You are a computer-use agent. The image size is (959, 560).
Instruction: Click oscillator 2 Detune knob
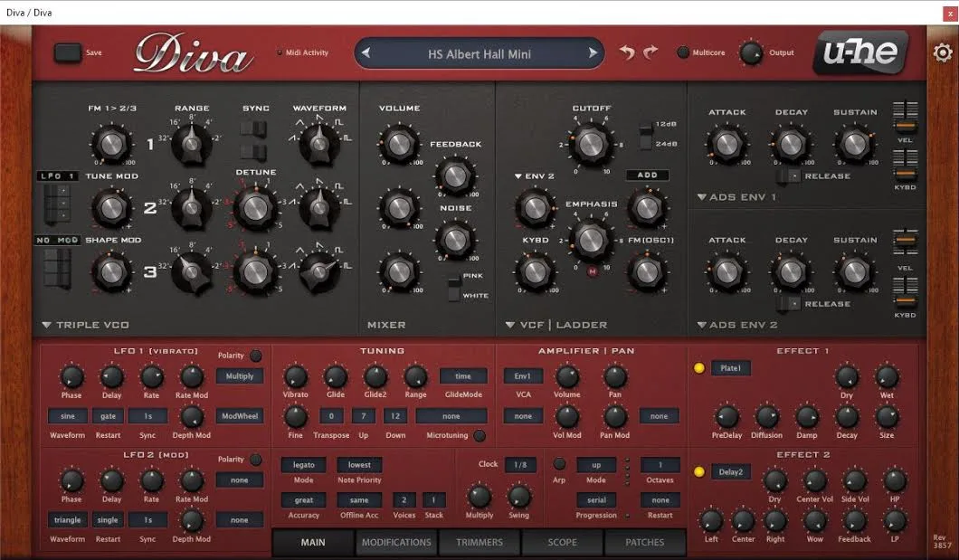coord(256,208)
